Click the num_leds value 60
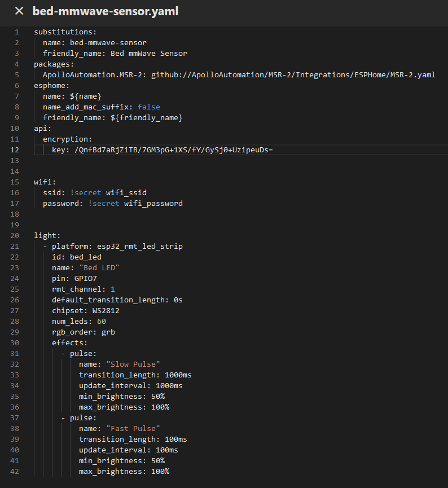The width and height of the screenshot is (448, 488). pos(101,321)
